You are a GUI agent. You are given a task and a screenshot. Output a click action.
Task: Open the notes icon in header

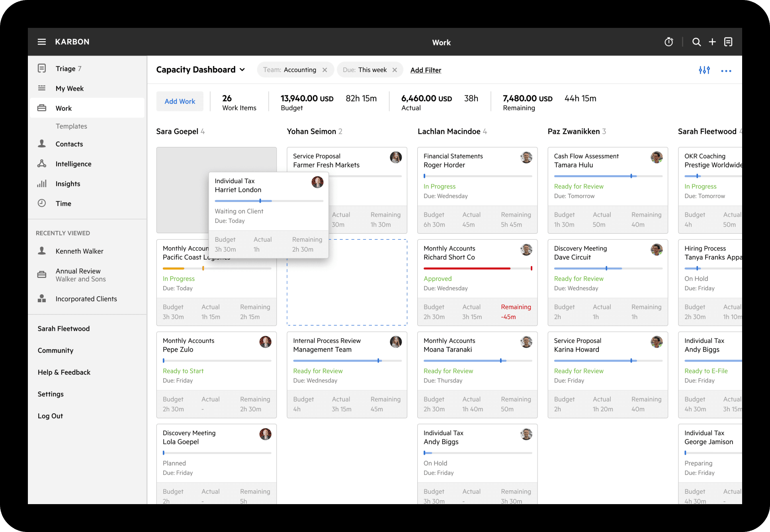coord(728,42)
